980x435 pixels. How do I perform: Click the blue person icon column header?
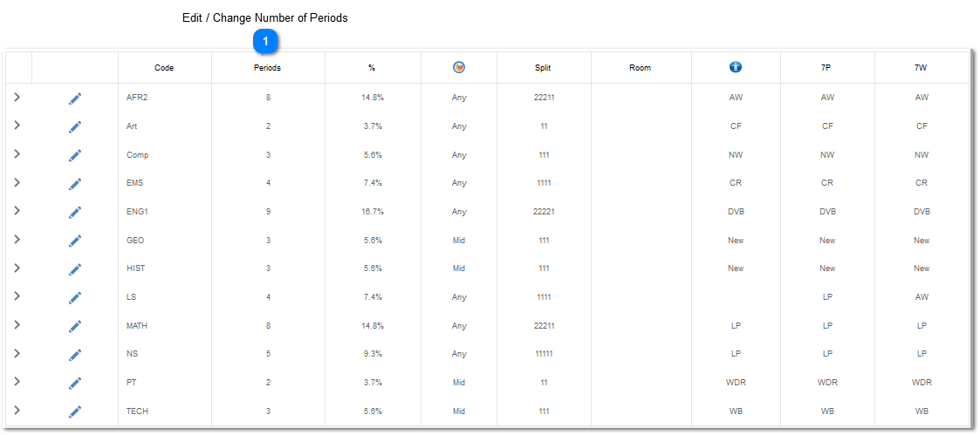(x=736, y=67)
